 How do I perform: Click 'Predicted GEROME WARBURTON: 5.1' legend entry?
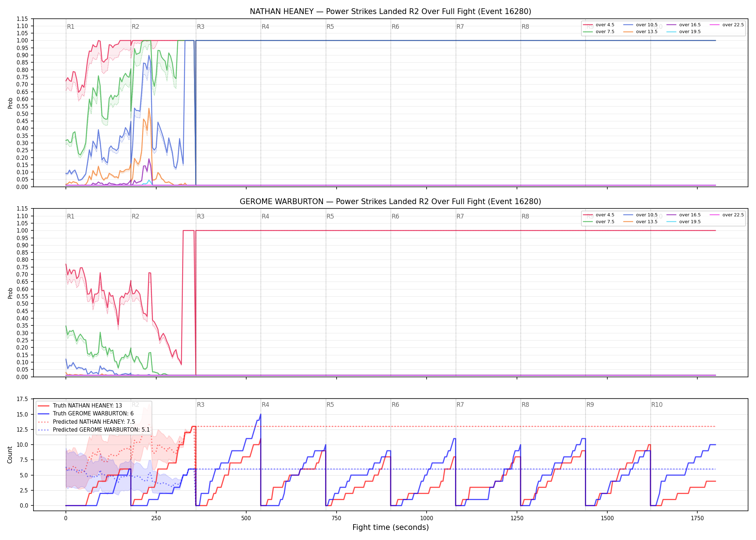click(x=94, y=430)
